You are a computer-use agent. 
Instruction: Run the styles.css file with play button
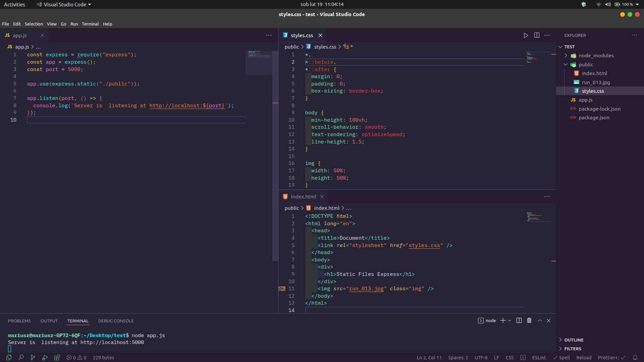[526, 36]
